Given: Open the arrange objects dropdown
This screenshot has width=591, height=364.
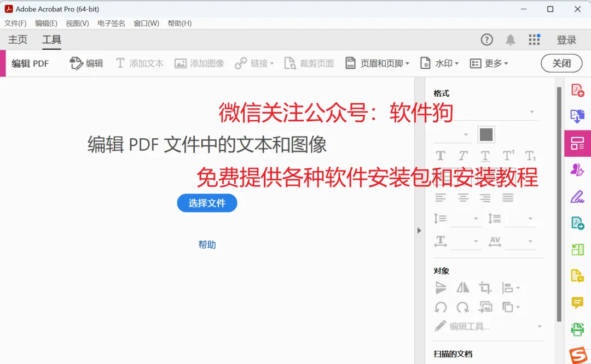Looking at the screenshot, I should [x=511, y=307].
